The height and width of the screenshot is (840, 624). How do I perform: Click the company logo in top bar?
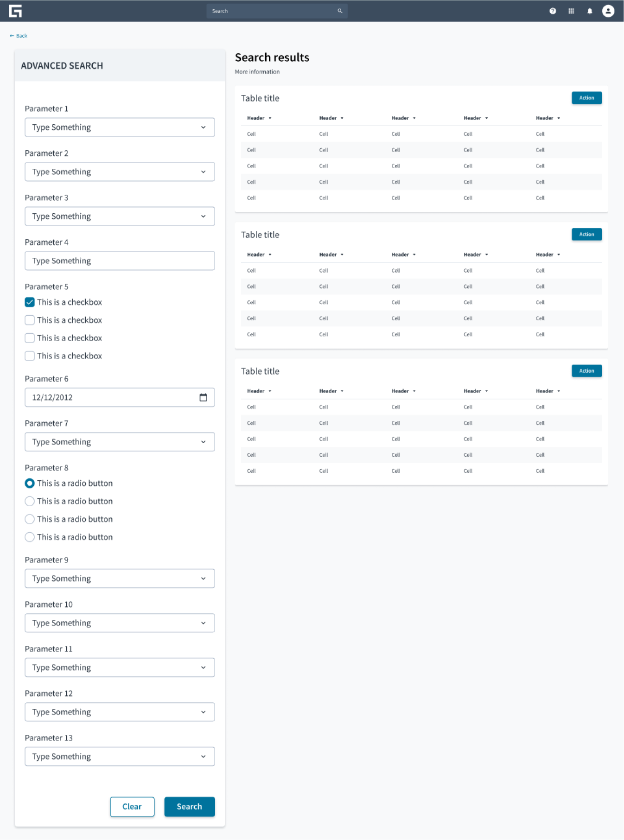15,11
